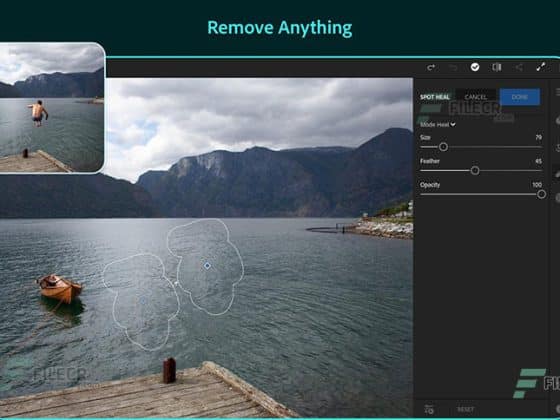560x420 pixels.
Task: Click the before-image thumbnail with jumping man
Action: click(x=51, y=108)
